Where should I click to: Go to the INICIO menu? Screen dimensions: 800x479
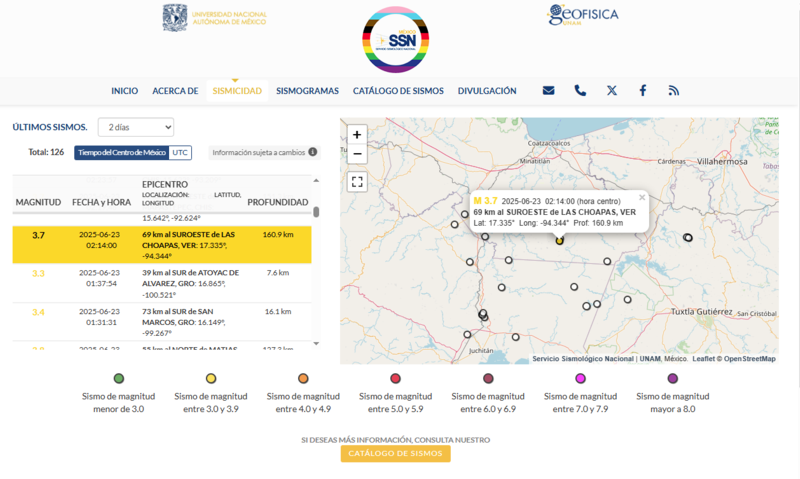tap(124, 91)
